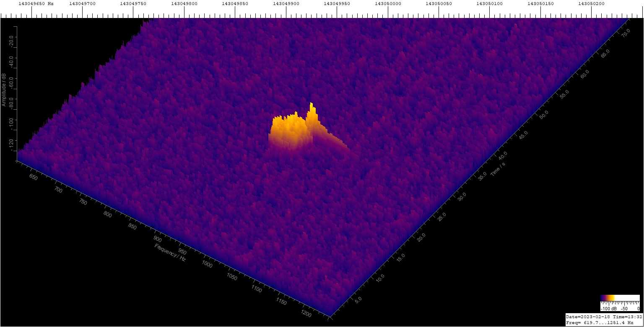Click the "143049900" top ruler label

(x=286, y=3)
